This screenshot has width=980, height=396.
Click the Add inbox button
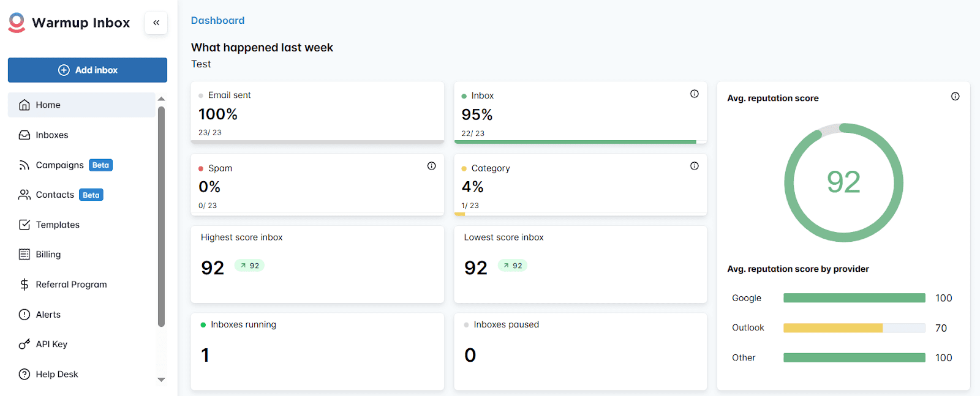point(88,70)
